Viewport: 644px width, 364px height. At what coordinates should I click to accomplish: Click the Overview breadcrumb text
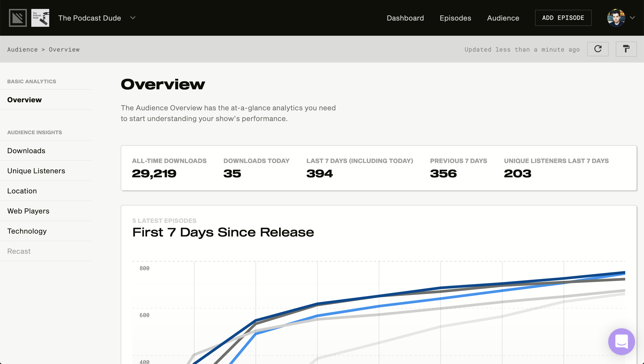[x=64, y=50]
